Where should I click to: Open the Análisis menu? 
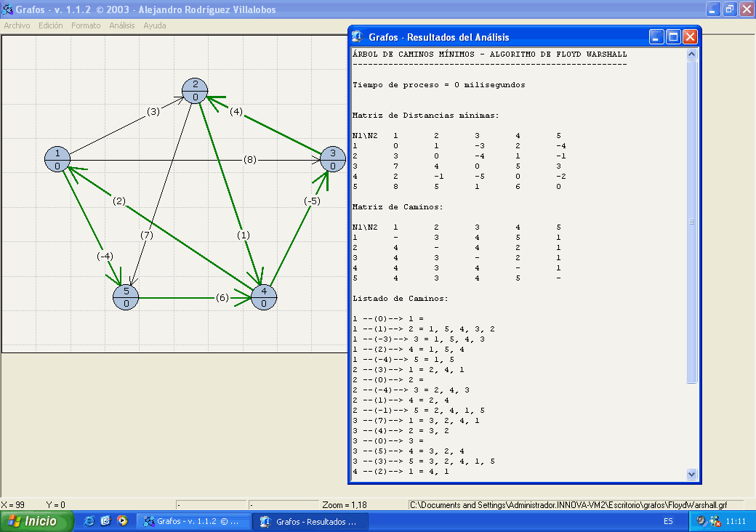122,25
